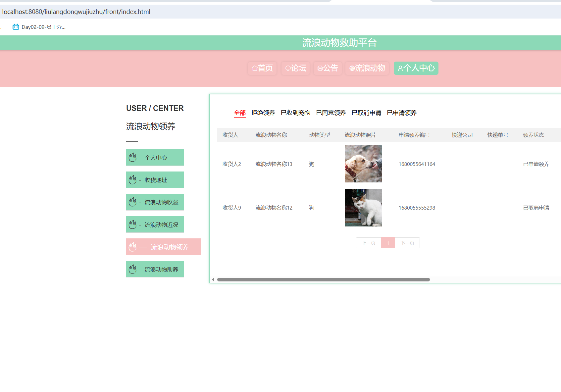
Task: Click the 上一页 pagination button
Action: pyautogui.click(x=368, y=243)
